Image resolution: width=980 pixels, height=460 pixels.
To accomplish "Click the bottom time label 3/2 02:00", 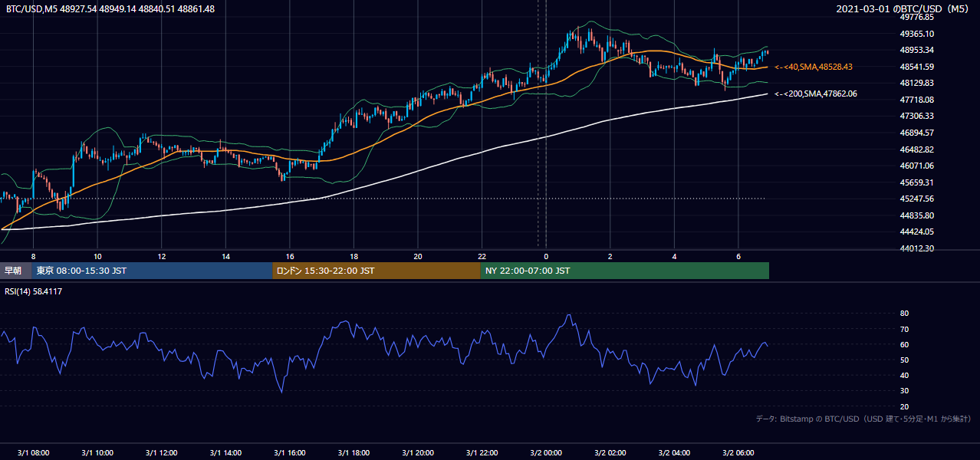I will (610, 453).
